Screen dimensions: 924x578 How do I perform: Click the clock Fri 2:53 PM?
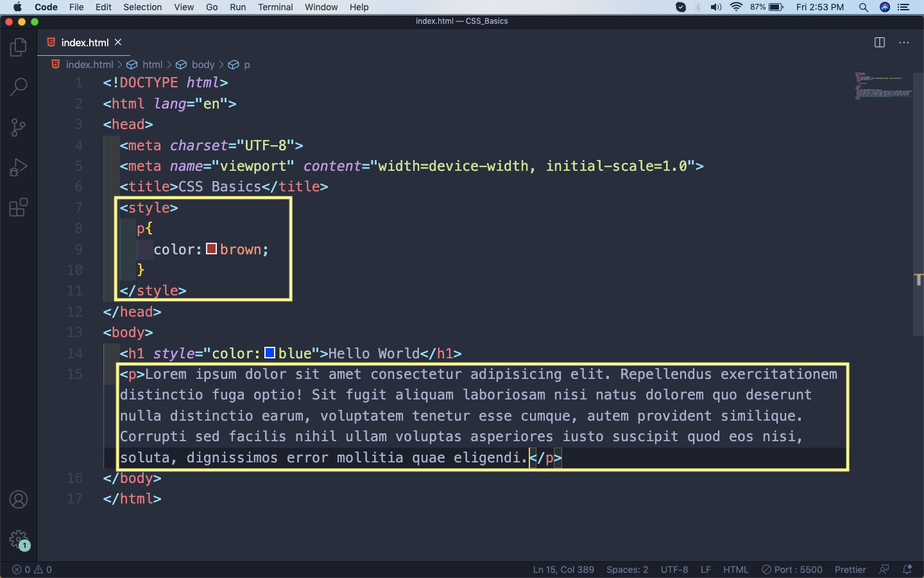[820, 7]
